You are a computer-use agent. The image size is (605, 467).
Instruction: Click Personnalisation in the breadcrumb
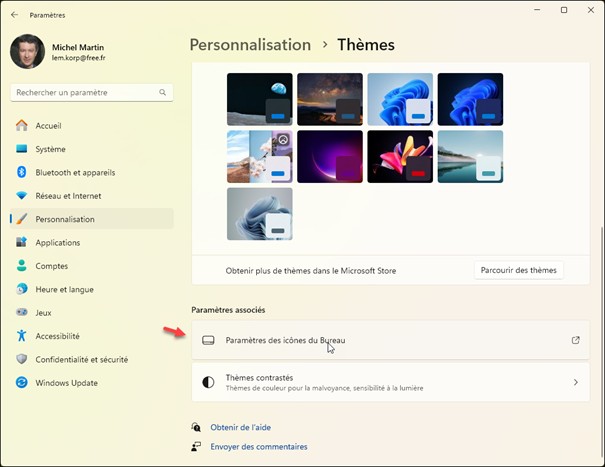[250, 45]
